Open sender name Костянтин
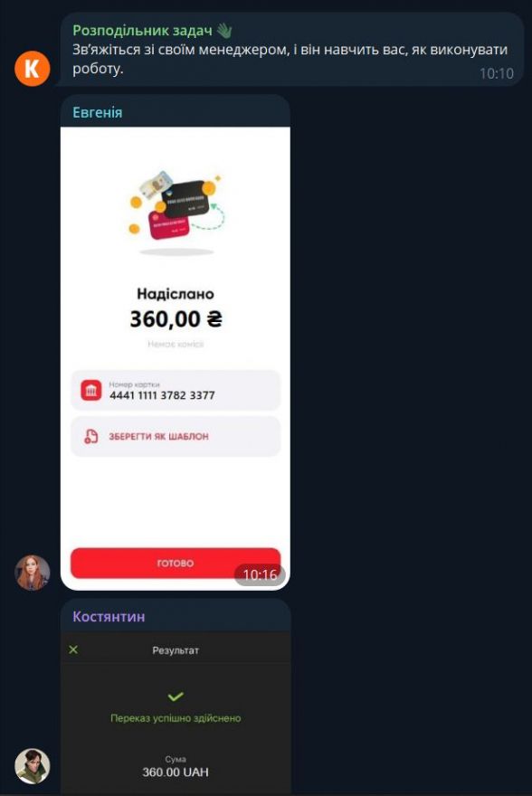 pos(109,616)
